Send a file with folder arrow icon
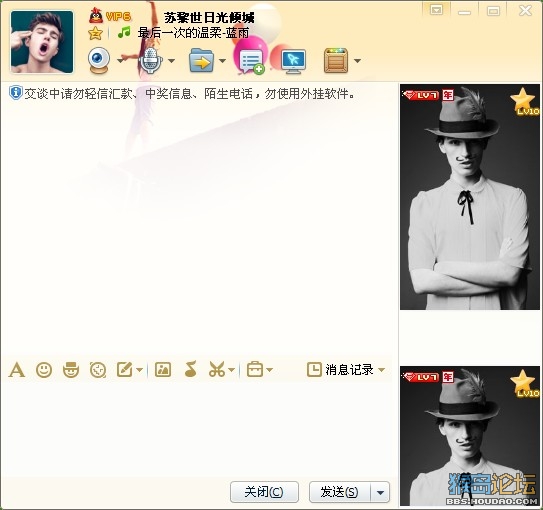Viewport: 543px width, 510px height. point(201,60)
